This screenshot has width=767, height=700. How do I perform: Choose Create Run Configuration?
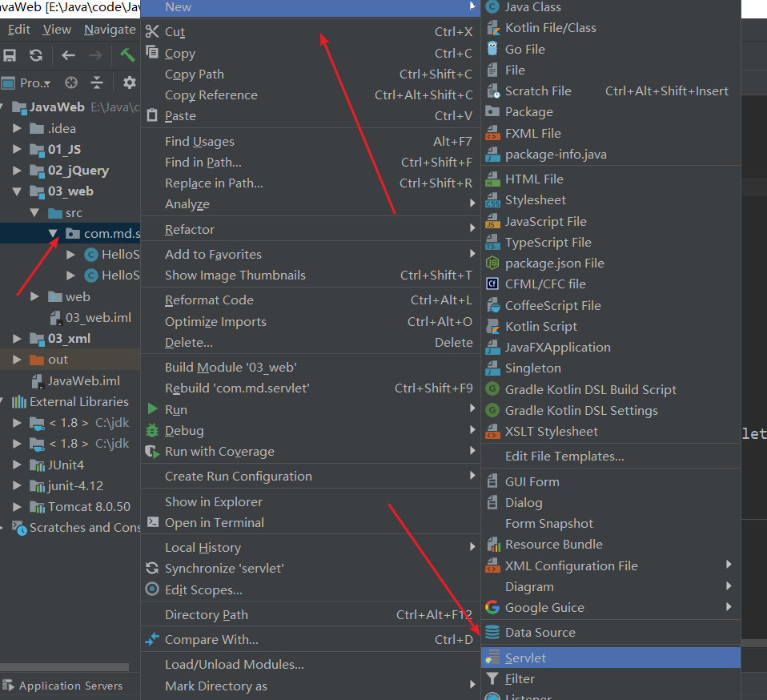click(x=311, y=476)
